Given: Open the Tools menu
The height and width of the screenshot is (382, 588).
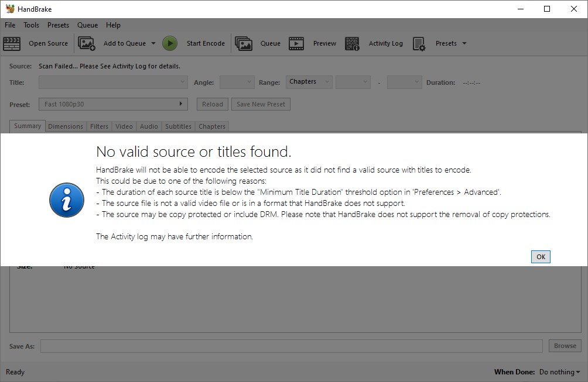Looking at the screenshot, I should coord(31,25).
